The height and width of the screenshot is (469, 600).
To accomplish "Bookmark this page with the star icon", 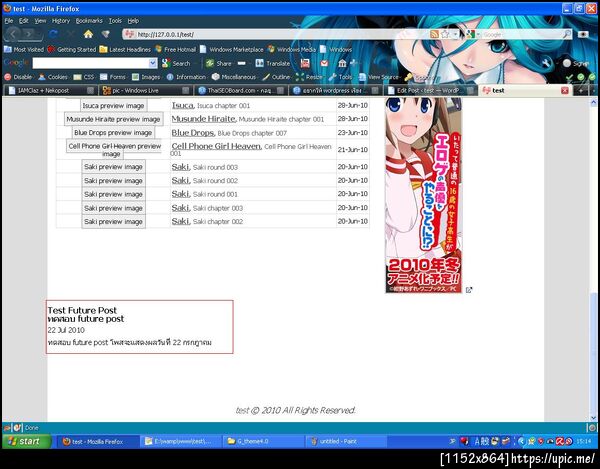I will pos(445,34).
